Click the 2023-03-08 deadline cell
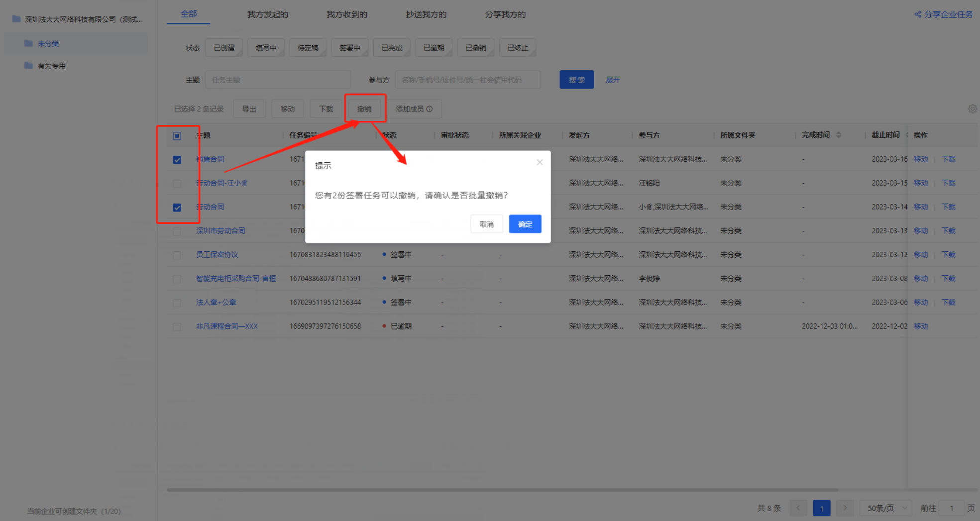Screen dimensions: 980x521 889,279
